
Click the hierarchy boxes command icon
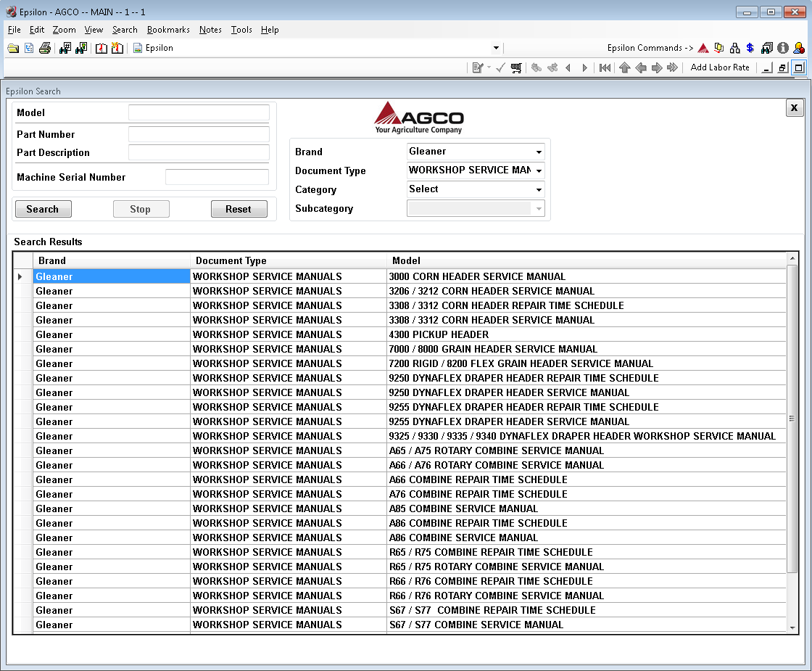pos(735,48)
